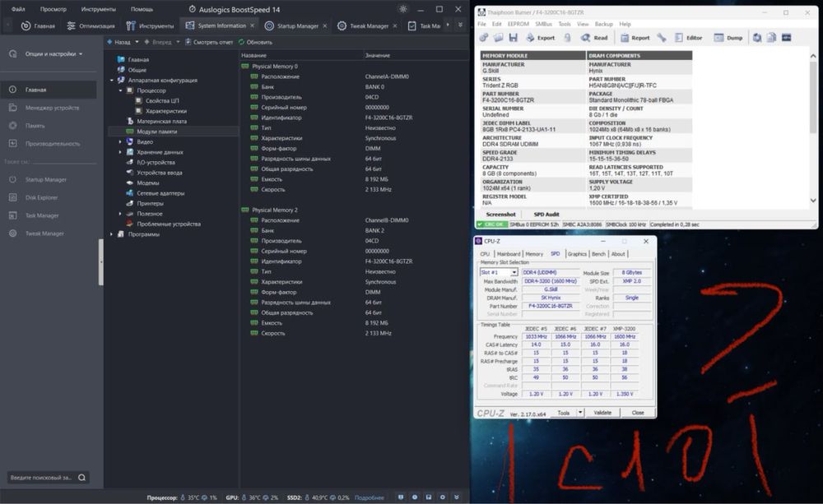Click the Validate button in CPU-Z
The height and width of the screenshot is (504, 823).
pos(602,413)
